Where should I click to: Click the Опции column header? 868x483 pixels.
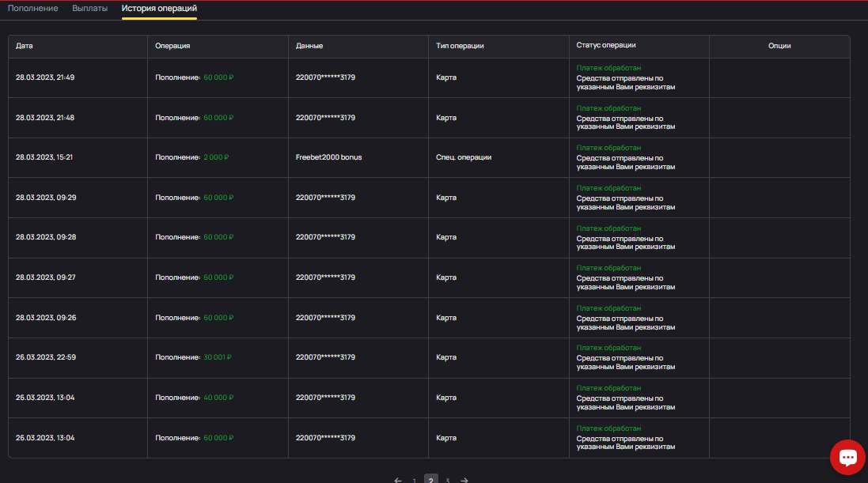[779, 46]
